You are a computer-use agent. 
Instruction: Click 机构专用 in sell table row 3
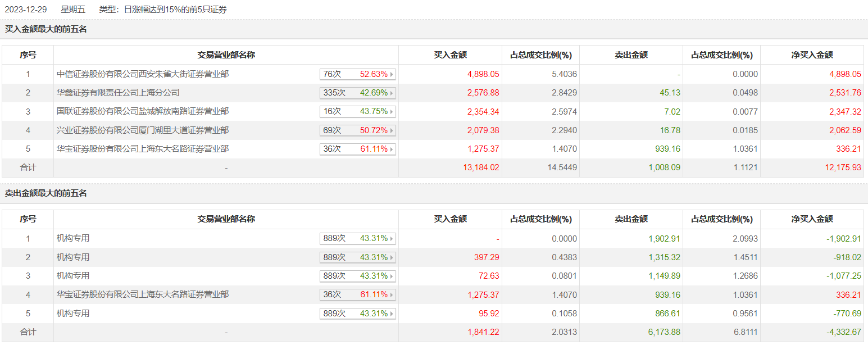coord(73,275)
